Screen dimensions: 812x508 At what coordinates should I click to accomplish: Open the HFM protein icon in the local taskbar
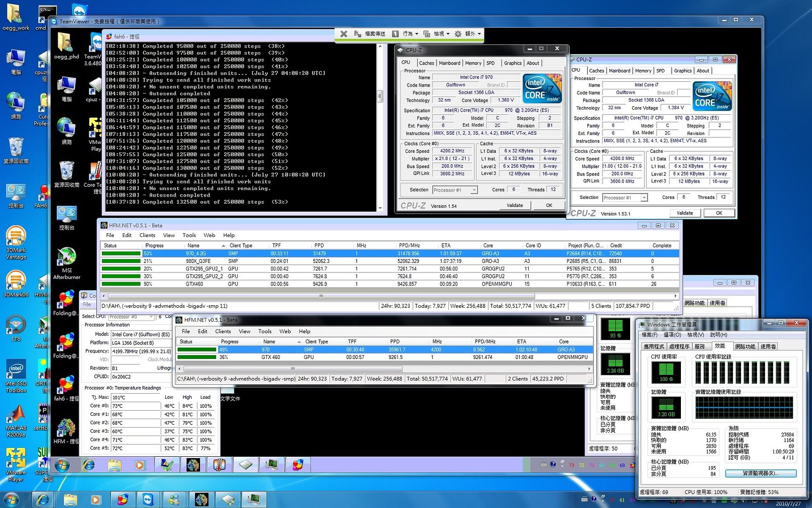click(x=201, y=500)
